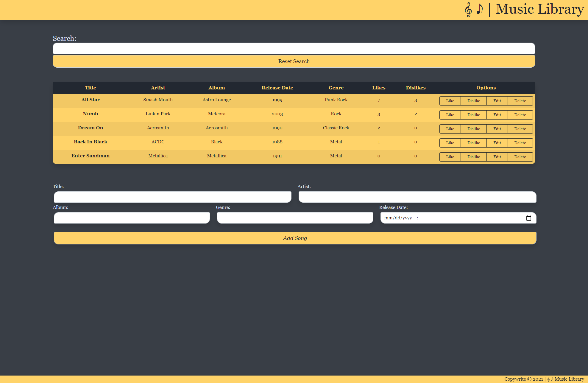Dislike the All Star song
The image size is (588, 383).
point(474,101)
